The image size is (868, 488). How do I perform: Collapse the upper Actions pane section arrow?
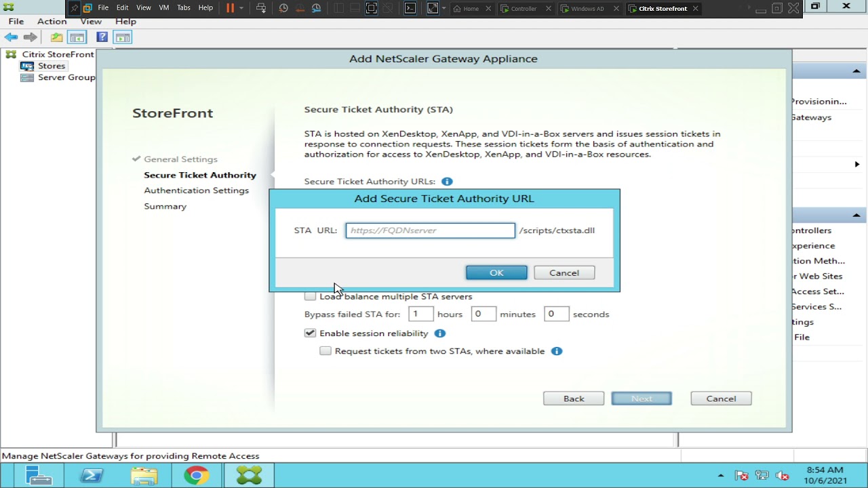coord(856,71)
